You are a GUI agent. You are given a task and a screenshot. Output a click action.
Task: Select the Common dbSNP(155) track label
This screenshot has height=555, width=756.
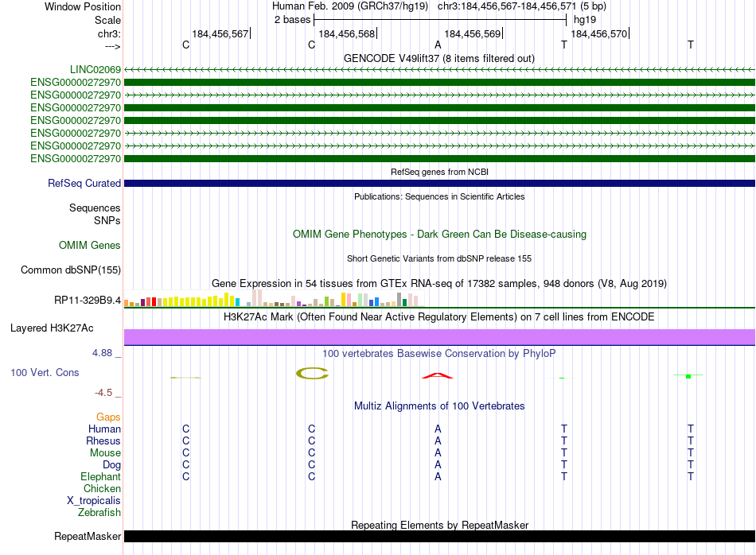tap(71, 270)
